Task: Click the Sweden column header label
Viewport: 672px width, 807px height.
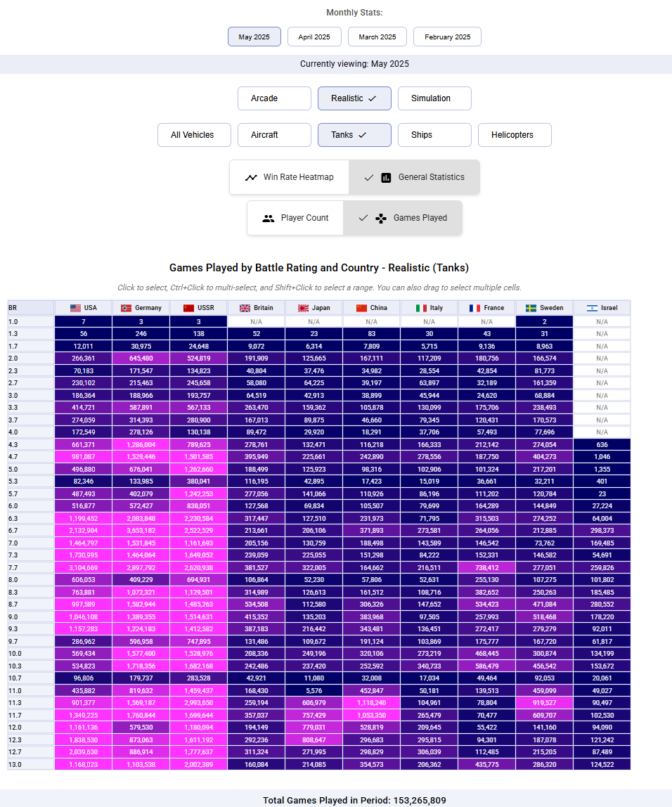Action: tap(552, 308)
